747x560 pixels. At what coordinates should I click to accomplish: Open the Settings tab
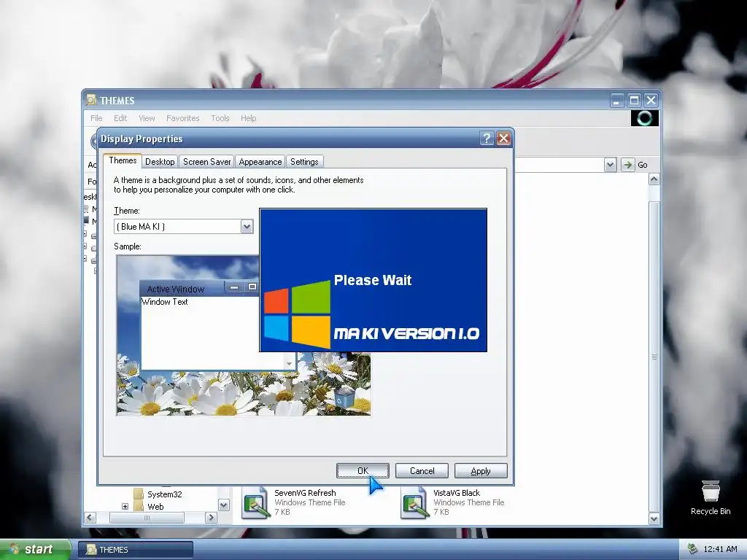tap(304, 162)
